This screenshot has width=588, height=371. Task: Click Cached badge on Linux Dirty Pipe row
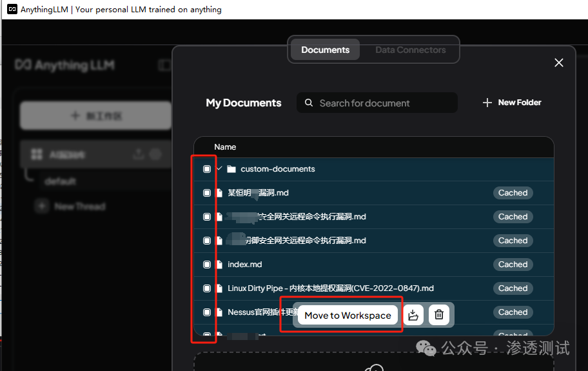point(513,288)
